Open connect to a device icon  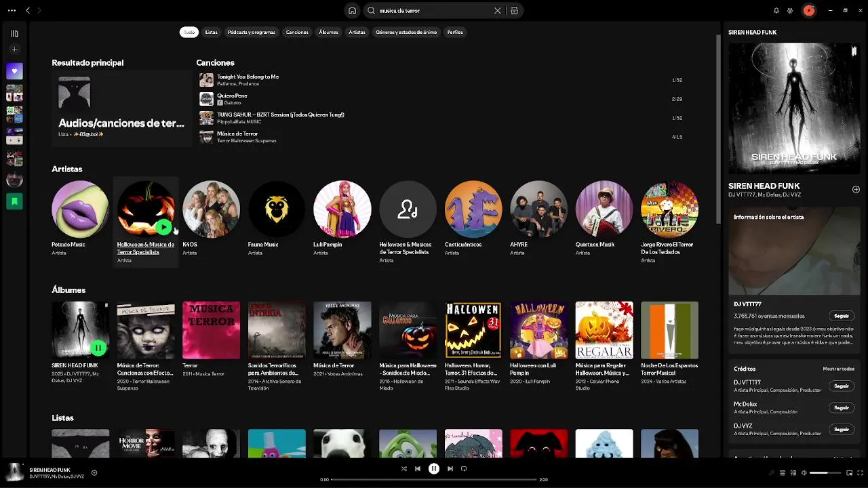(793, 473)
